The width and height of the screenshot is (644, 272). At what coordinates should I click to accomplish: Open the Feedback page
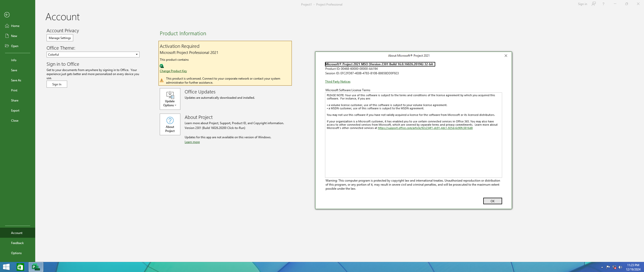[x=18, y=243]
